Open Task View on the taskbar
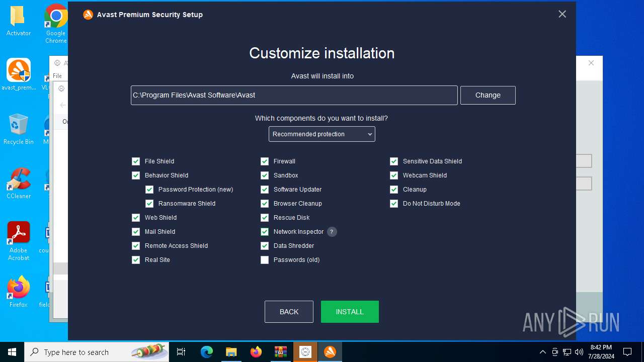 pos(181,352)
